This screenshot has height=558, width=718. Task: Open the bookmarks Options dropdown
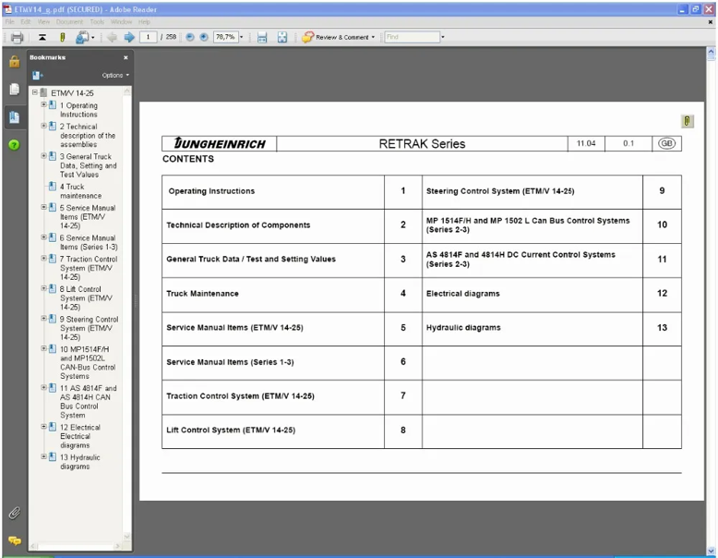115,75
